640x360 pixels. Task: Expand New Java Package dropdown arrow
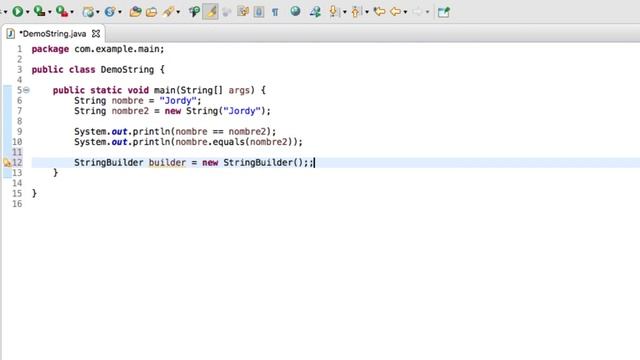[x=98, y=12]
